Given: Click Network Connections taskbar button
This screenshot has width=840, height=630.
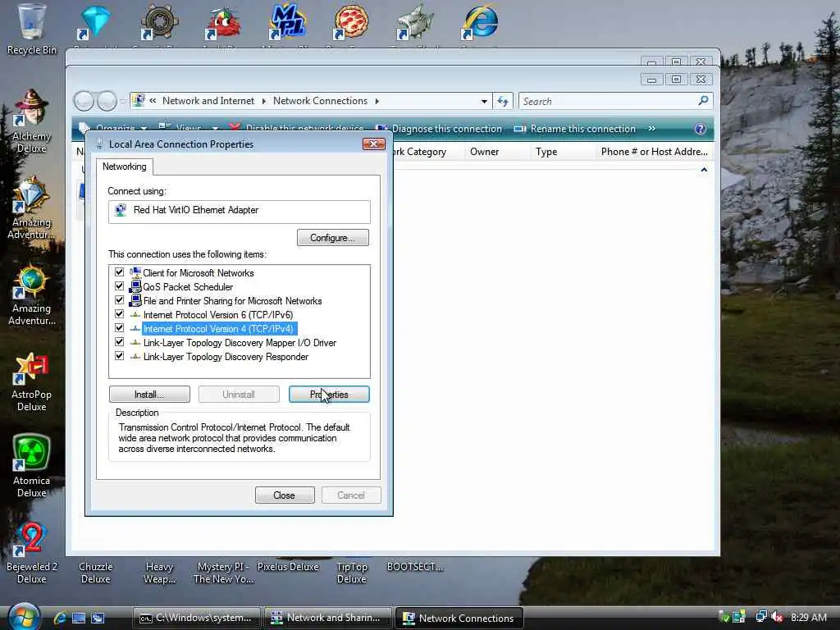Looking at the screenshot, I should 459,618.
